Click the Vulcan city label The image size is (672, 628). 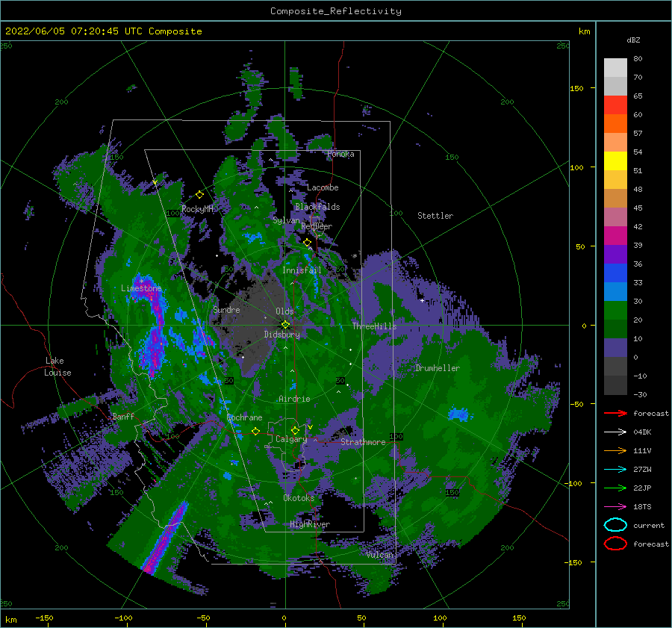(x=380, y=554)
